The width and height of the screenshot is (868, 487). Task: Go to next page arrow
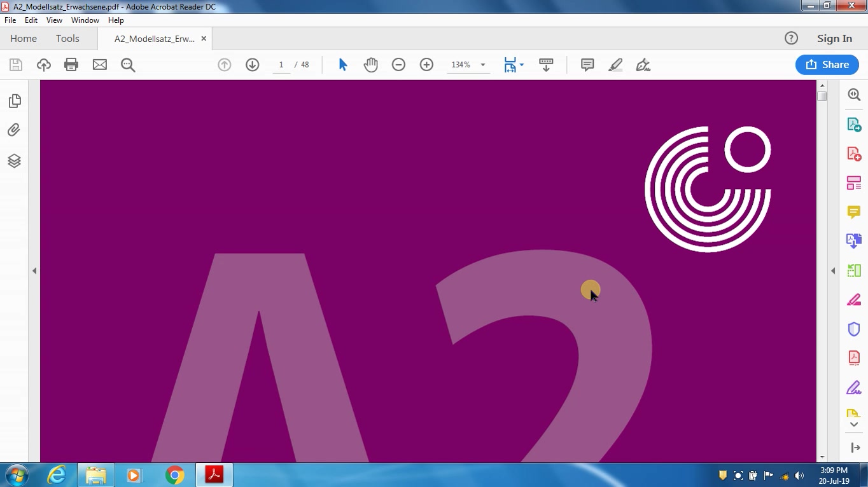[x=253, y=65]
